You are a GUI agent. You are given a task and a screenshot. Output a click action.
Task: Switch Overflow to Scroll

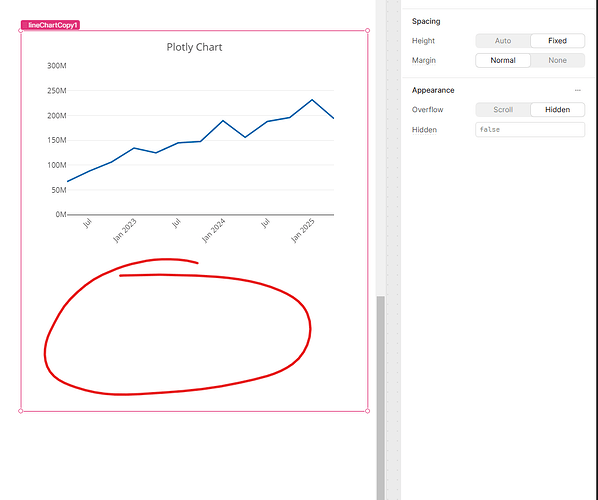coord(503,110)
